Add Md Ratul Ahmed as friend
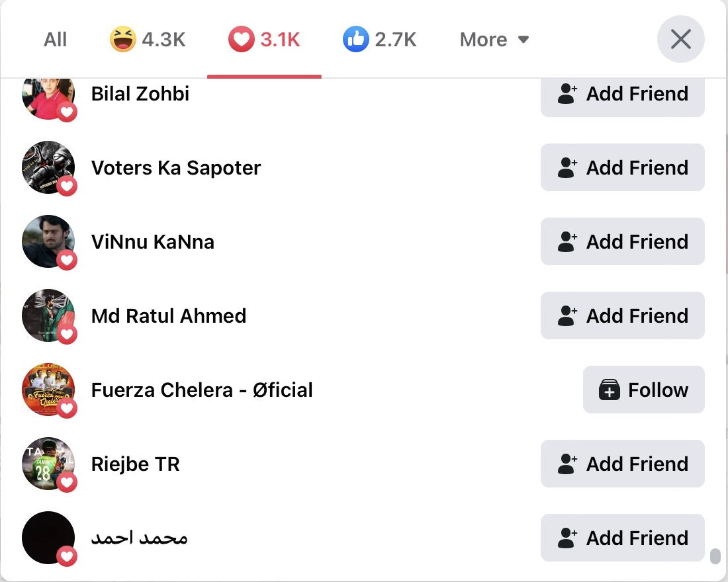728x582 pixels. 623,315
